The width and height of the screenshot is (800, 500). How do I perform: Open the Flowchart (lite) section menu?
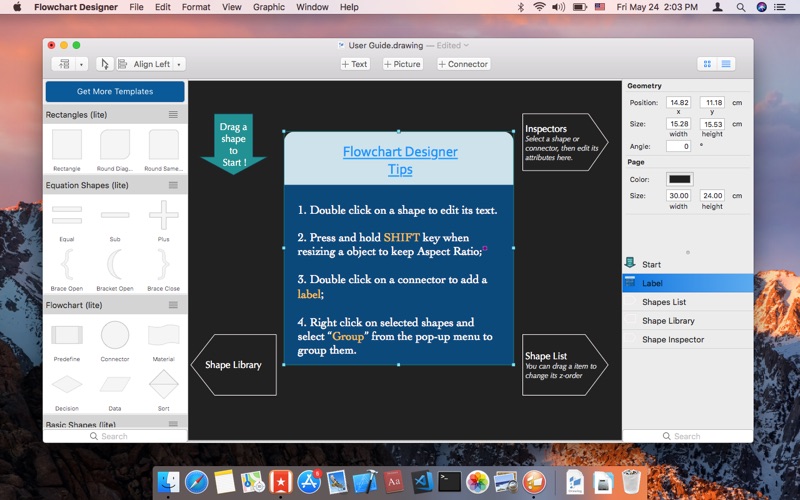click(x=173, y=305)
